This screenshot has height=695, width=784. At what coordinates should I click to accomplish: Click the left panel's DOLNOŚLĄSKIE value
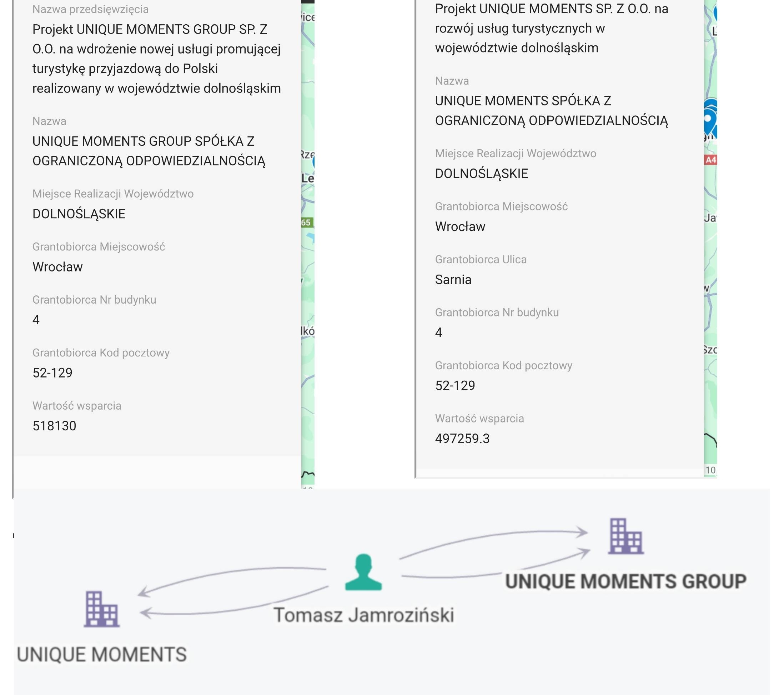(x=79, y=214)
